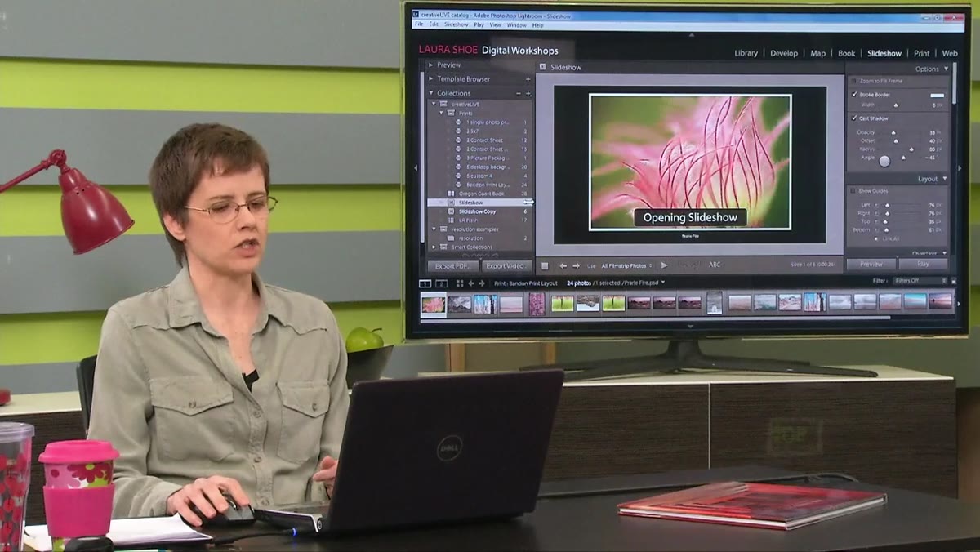The width and height of the screenshot is (980, 552).
Task: Click the Preview button
Action: [x=871, y=265]
